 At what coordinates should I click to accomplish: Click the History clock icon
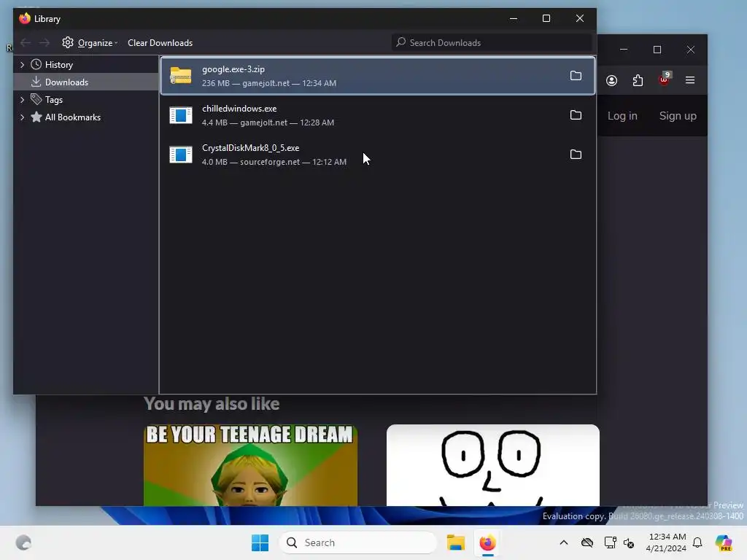(36, 64)
